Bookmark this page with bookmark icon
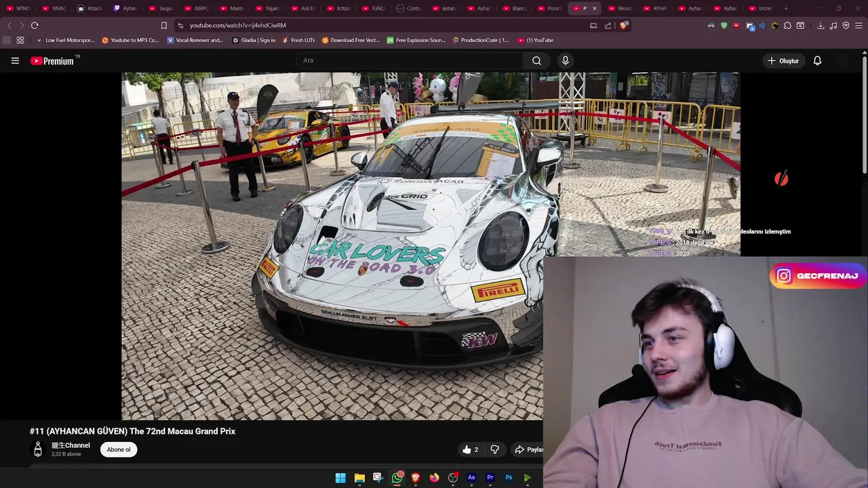 click(x=163, y=25)
